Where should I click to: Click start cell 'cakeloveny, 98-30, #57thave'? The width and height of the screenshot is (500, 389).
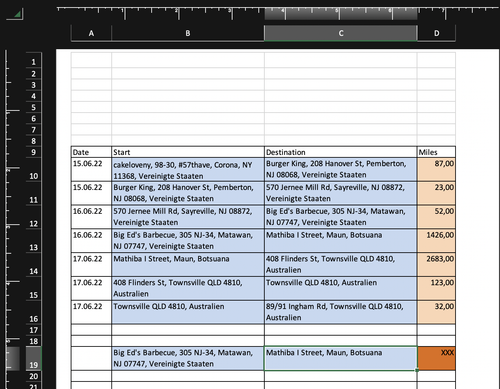(x=188, y=170)
